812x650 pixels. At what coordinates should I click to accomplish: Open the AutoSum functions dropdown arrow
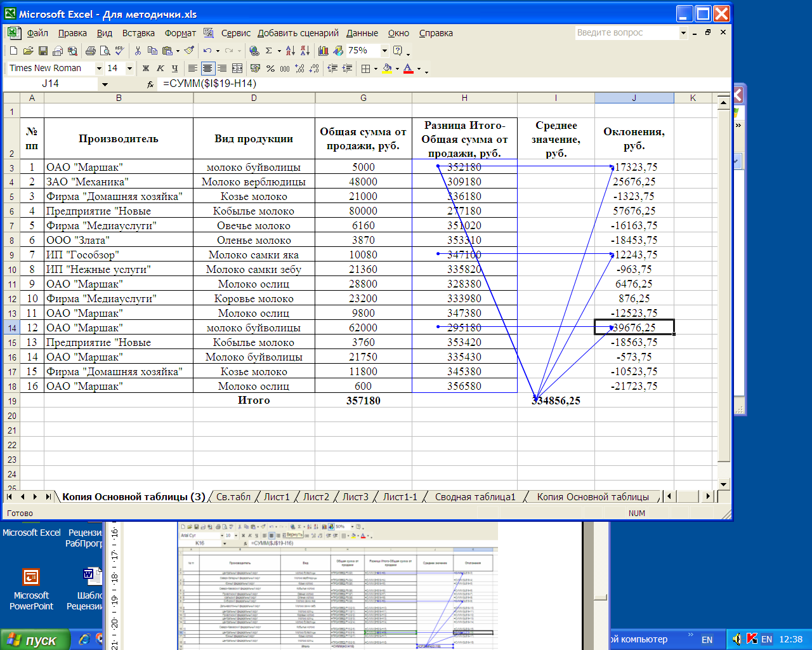click(x=279, y=51)
